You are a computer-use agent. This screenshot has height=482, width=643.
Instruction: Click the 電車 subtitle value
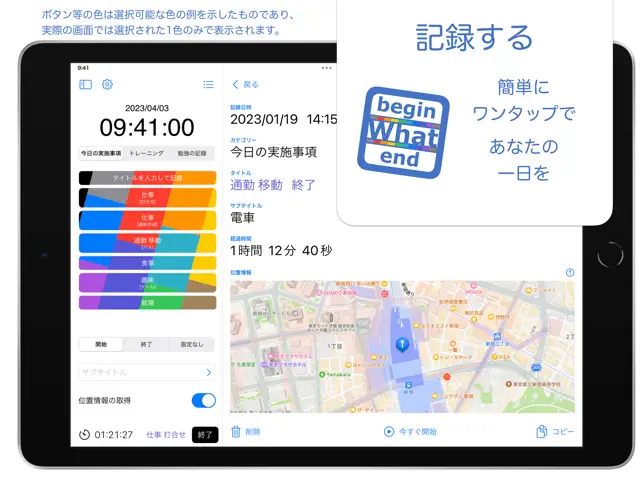tap(242, 218)
